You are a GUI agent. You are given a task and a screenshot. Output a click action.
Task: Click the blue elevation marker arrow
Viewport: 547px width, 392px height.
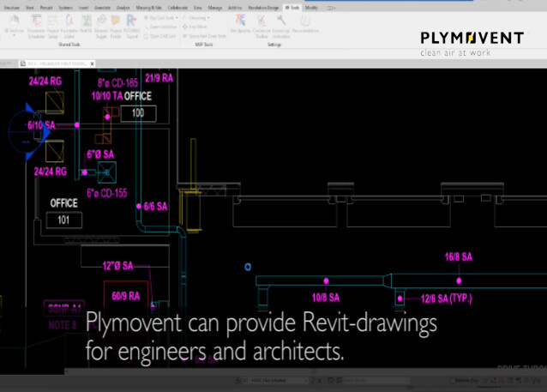point(38,132)
